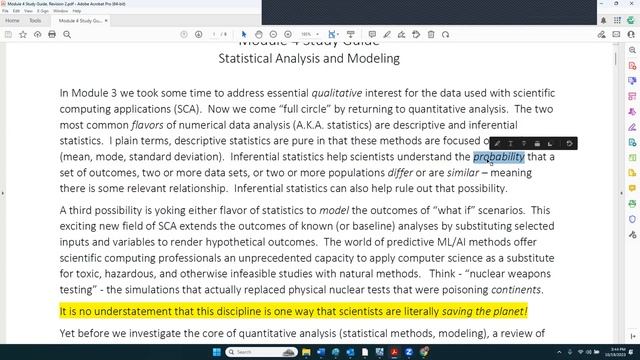640x360 pixels.
Task: Open the Home tab
Action: click(x=12, y=20)
